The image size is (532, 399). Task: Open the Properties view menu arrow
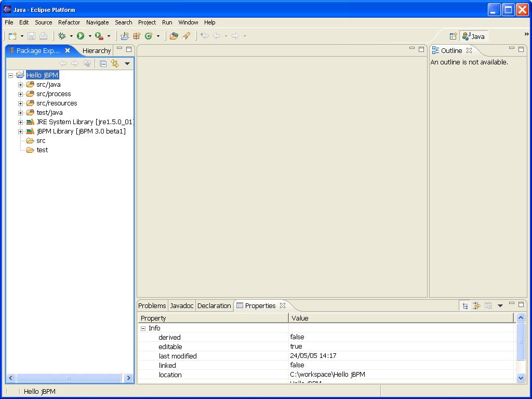click(x=500, y=305)
